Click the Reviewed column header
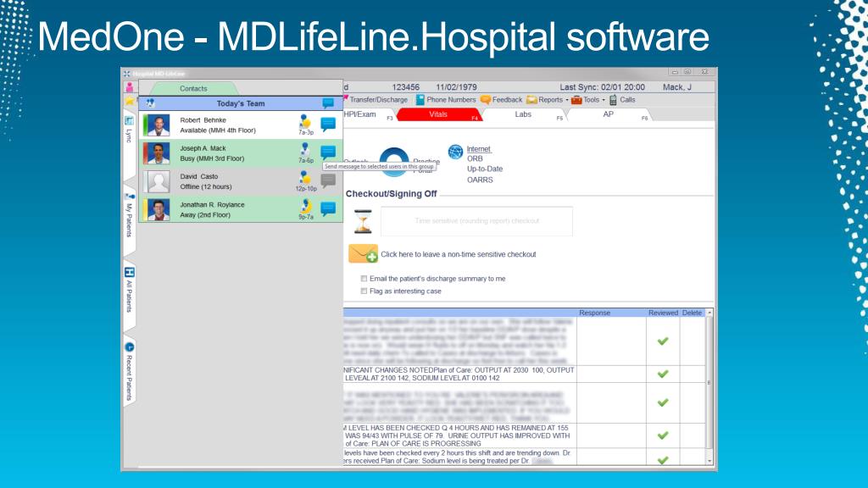Viewport: 868px width, 488px height. [x=663, y=313]
